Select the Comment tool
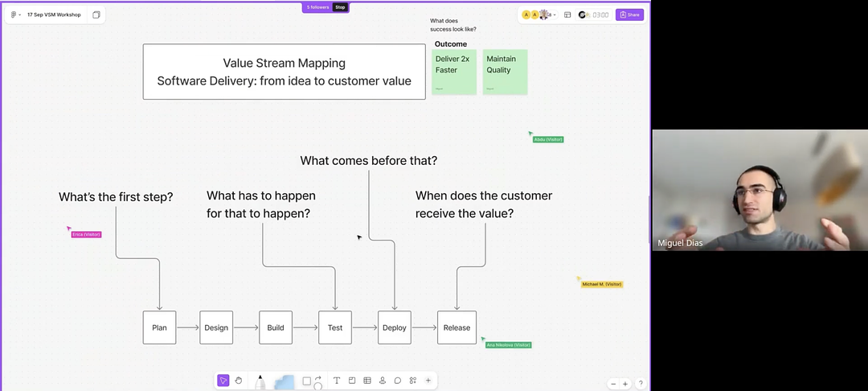The height and width of the screenshot is (391, 868). 398,381
